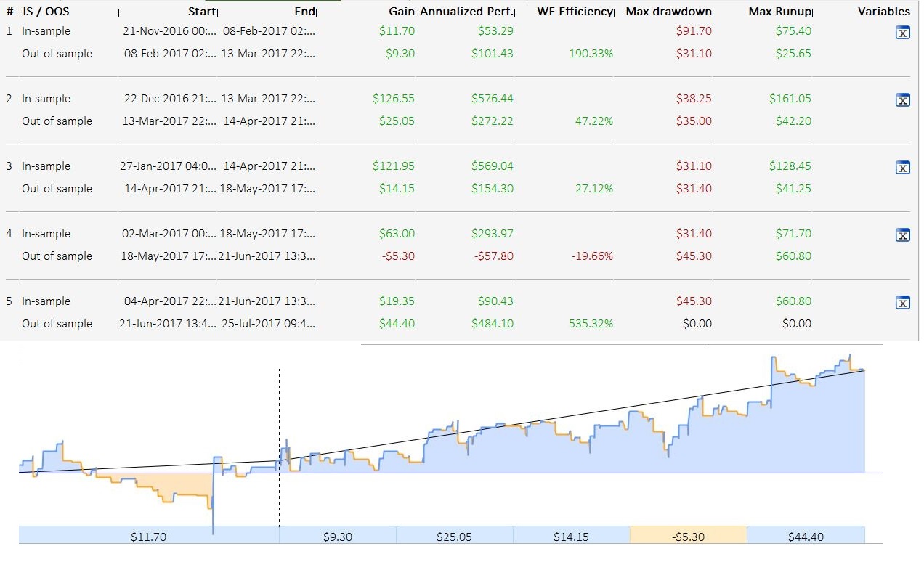
Task: Select the $11.70 in-sample chart segment
Action: (x=149, y=537)
